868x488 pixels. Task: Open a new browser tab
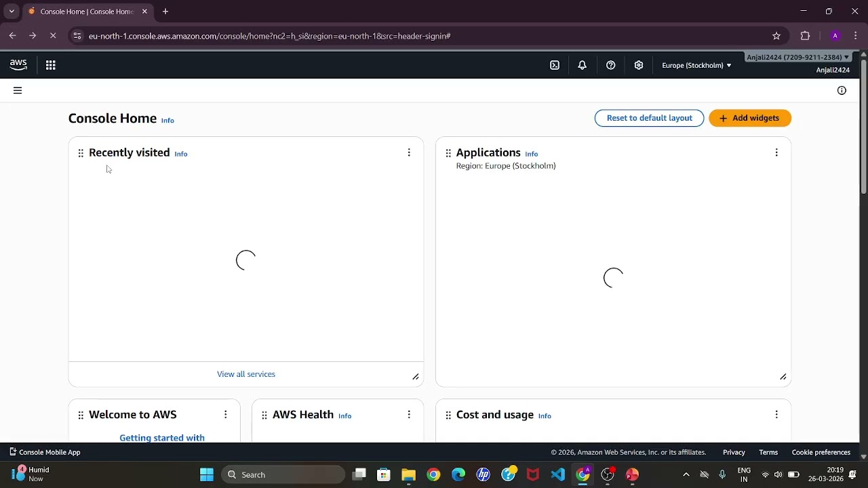coord(165,12)
